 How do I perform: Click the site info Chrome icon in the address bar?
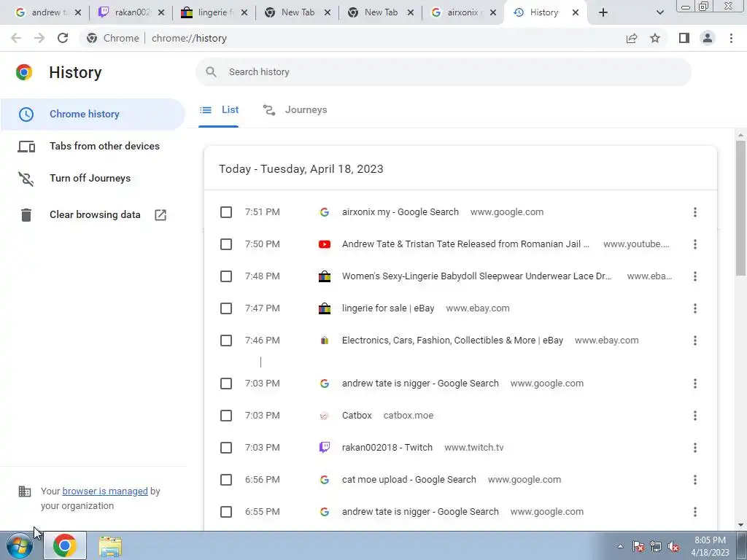(92, 38)
